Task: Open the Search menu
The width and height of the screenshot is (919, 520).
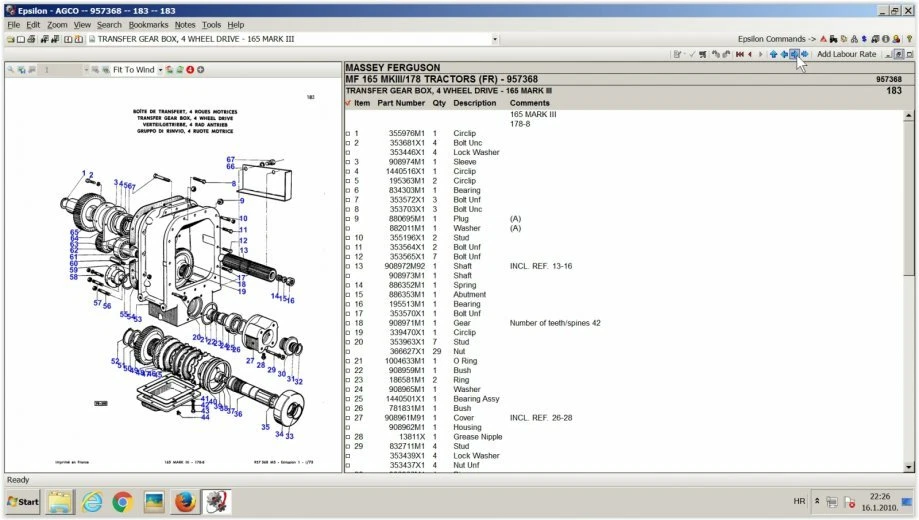Action: click(x=109, y=25)
